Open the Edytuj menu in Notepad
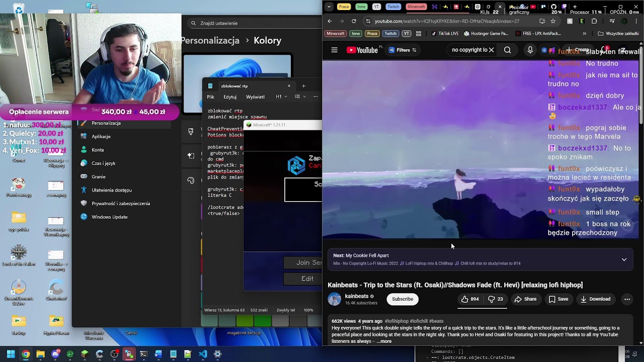The width and height of the screenshot is (644, 362). 230,97
